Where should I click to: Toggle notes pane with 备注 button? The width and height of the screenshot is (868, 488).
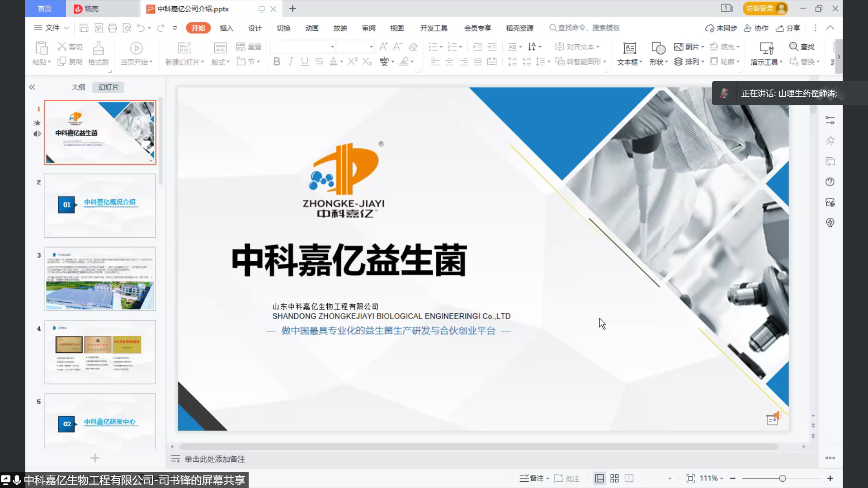532,479
